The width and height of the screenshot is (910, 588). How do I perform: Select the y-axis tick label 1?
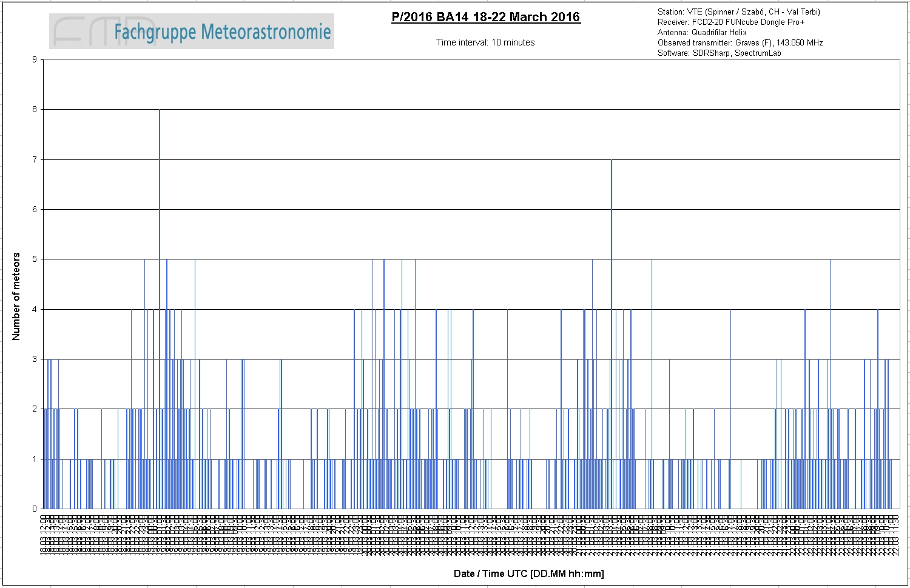click(x=35, y=459)
